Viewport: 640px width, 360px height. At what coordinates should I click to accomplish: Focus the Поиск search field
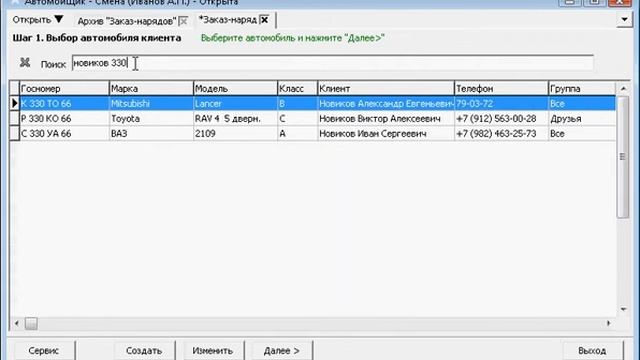pyautogui.click(x=332, y=63)
